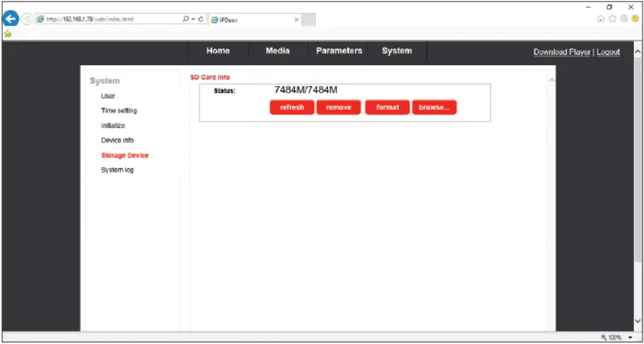Open Device info in sidebar
This screenshot has width=644, height=344.
click(118, 140)
